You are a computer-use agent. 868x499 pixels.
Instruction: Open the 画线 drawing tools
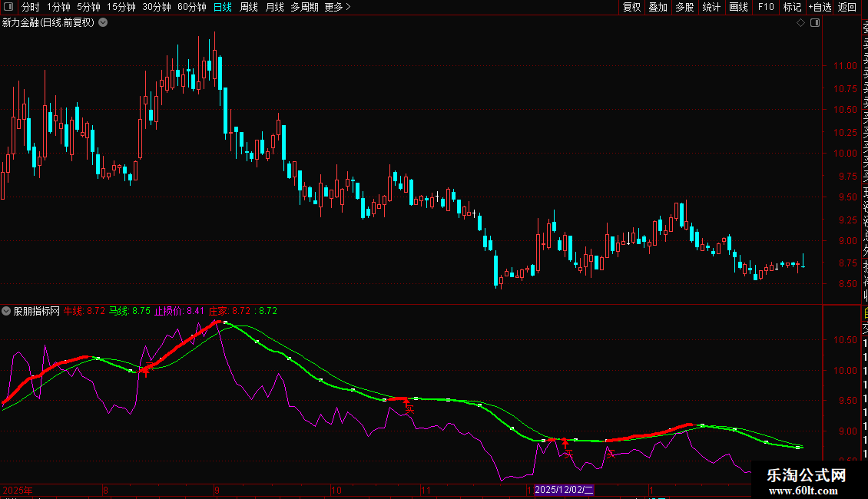(x=738, y=7)
